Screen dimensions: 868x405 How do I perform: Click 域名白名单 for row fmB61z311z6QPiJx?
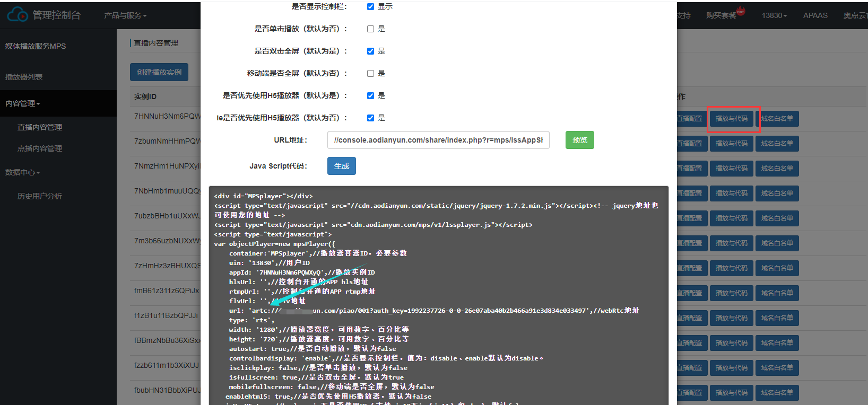(777, 293)
